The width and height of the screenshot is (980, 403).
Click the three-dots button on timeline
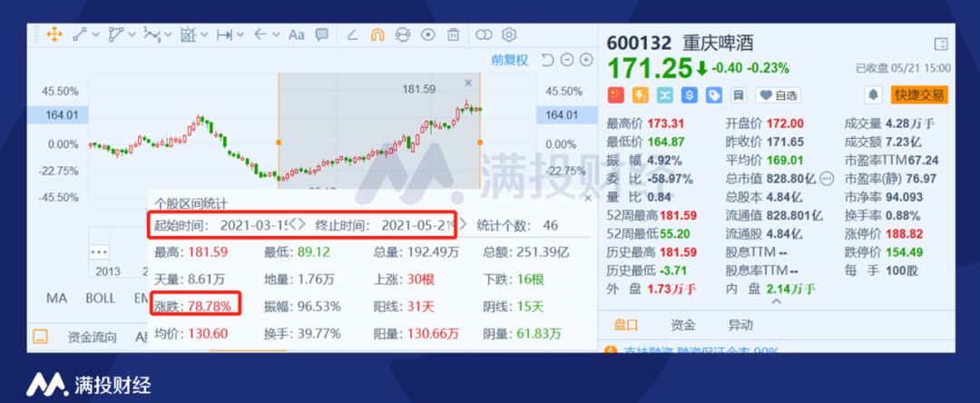[100, 251]
